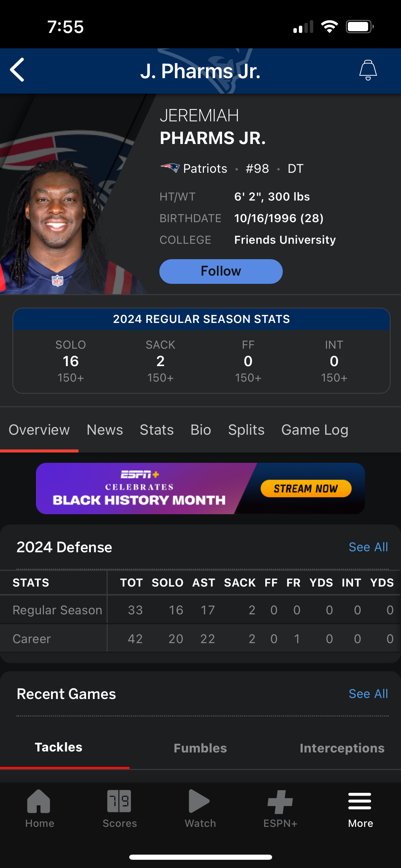401x868 pixels.
Task: Follow Jeremiah Pharms Jr.
Action: point(221,271)
